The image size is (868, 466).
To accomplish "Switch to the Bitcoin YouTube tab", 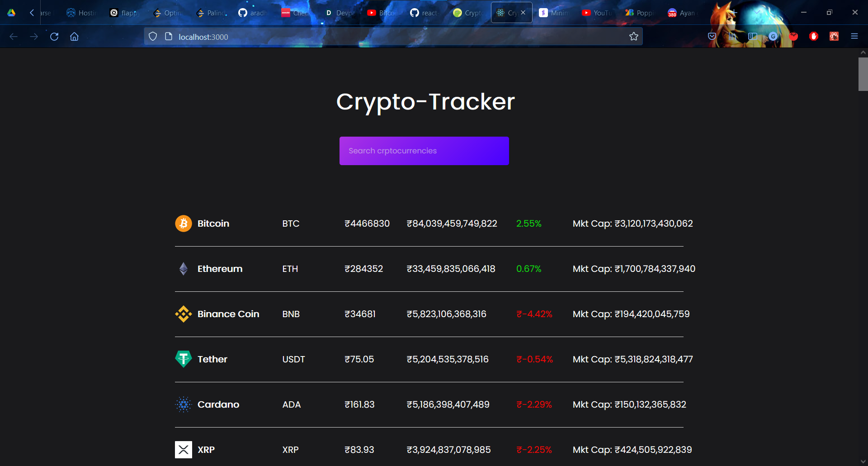I will click(383, 13).
